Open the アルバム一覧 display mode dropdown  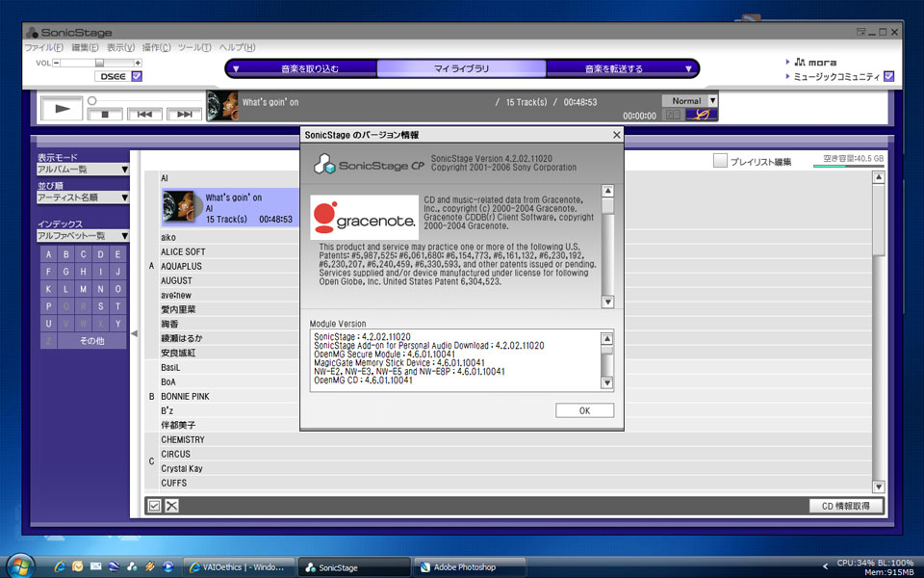[x=83, y=170]
